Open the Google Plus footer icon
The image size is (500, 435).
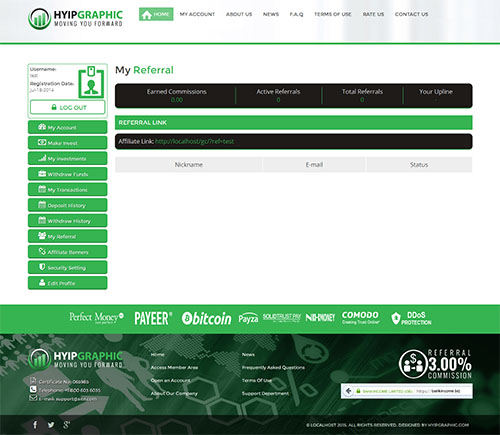[x=67, y=425]
